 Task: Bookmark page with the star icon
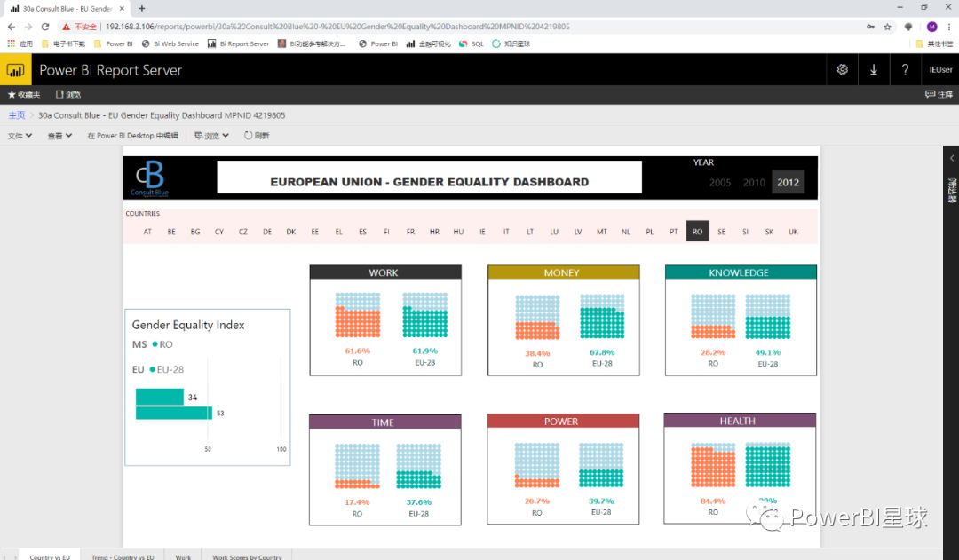887,27
